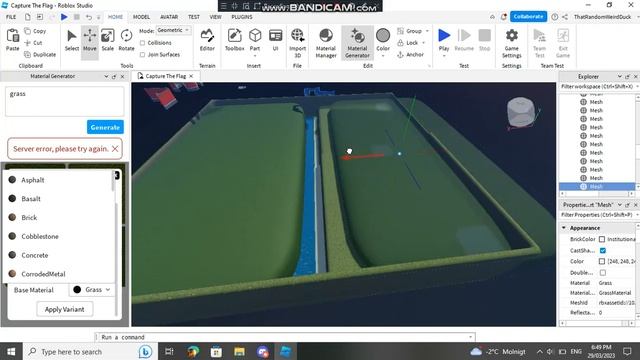Switch to the PLUGINS tab
The image size is (640, 360).
point(242,17)
